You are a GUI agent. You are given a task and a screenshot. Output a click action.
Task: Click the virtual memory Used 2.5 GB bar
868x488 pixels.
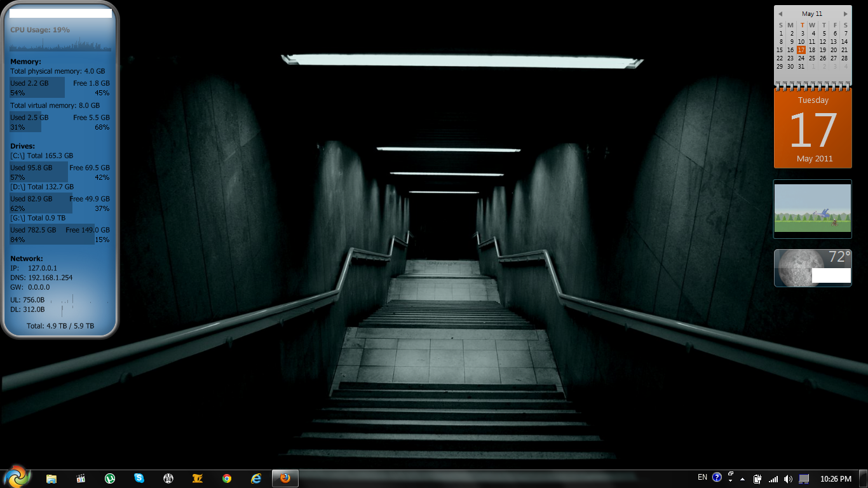(25, 122)
